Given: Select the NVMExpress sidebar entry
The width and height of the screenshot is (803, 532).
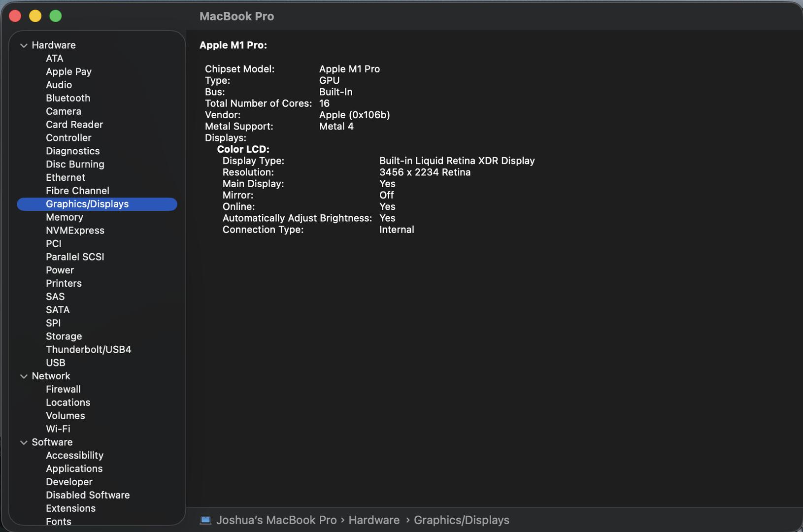Looking at the screenshot, I should [x=75, y=231].
